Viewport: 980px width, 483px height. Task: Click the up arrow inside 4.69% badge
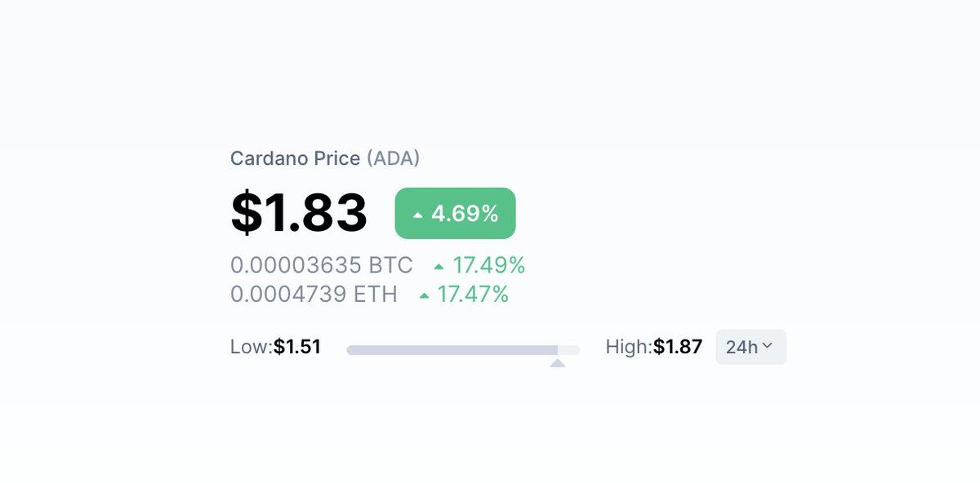(x=418, y=215)
